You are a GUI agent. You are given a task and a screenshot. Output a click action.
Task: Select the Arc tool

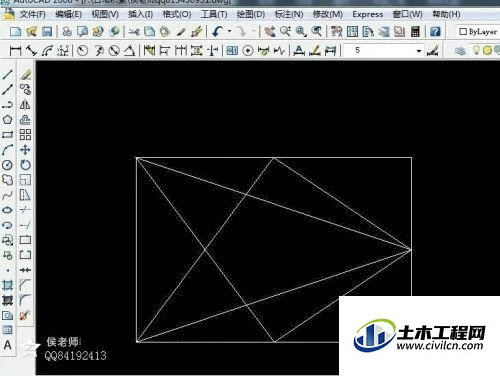8,150
